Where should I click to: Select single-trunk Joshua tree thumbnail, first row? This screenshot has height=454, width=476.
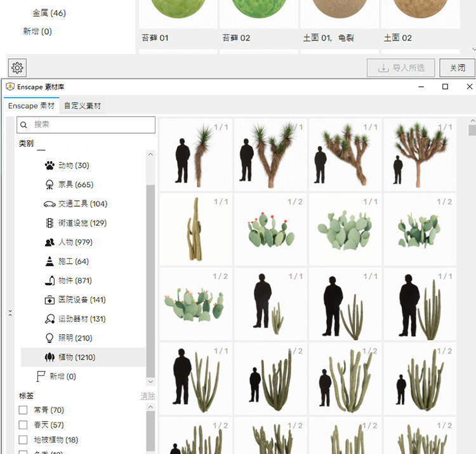coord(196,155)
